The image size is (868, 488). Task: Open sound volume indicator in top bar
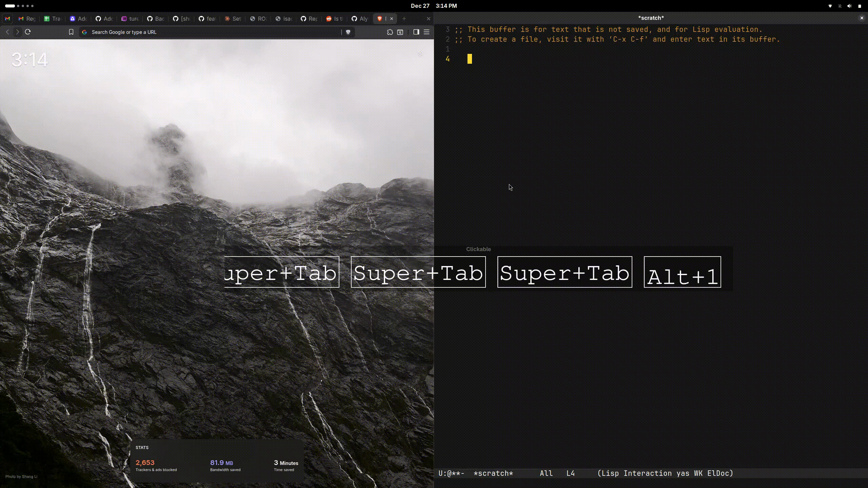[x=849, y=6]
